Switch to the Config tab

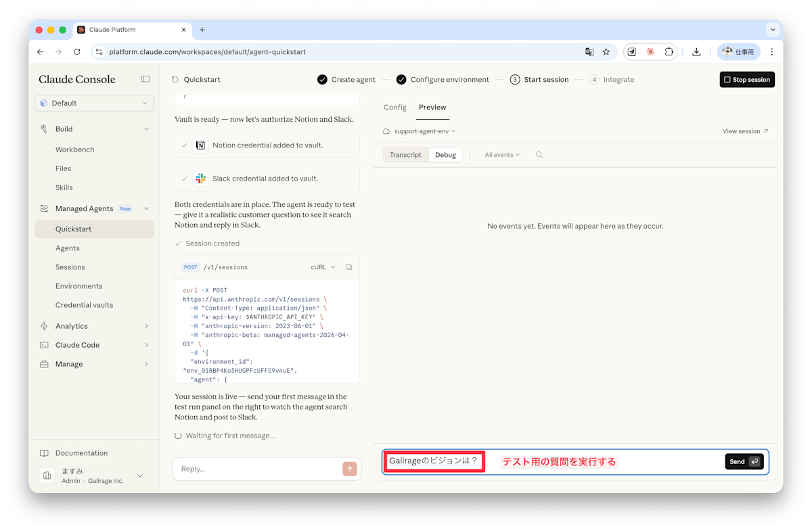(x=395, y=108)
